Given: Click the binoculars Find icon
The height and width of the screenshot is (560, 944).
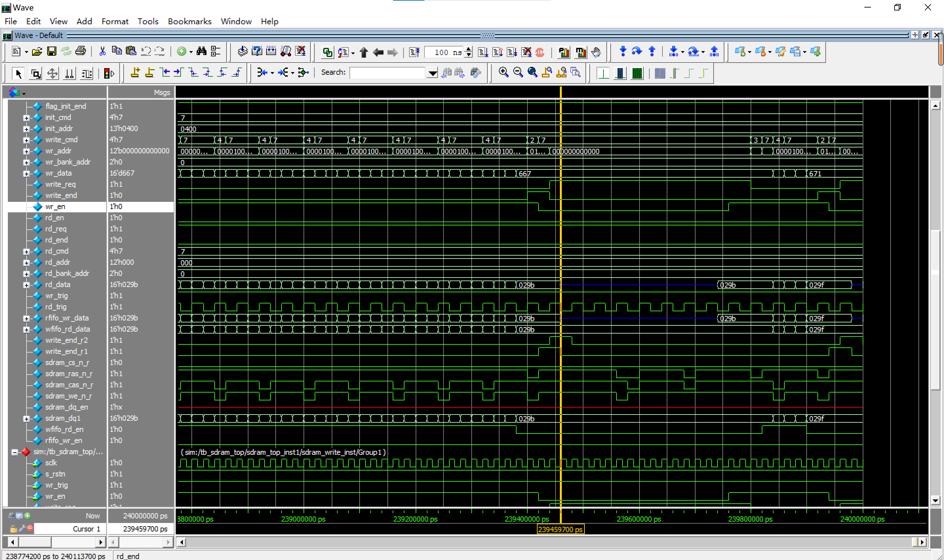Looking at the screenshot, I should pyautogui.click(x=202, y=51).
